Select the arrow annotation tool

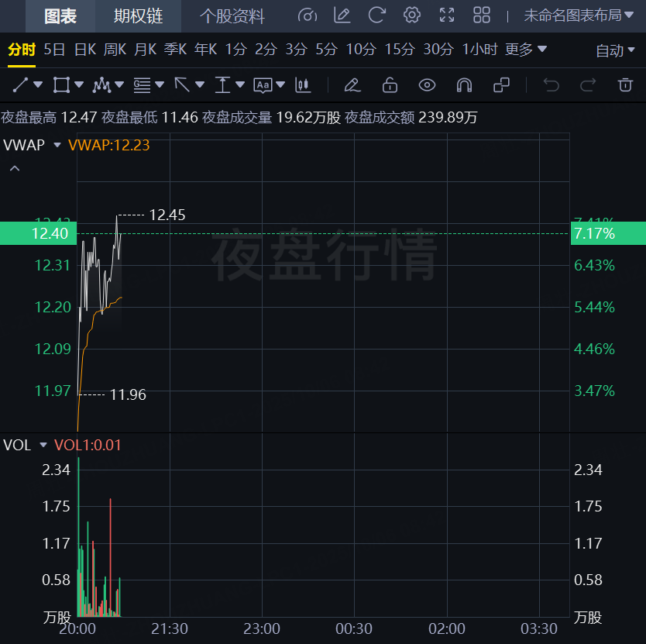[x=182, y=85]
